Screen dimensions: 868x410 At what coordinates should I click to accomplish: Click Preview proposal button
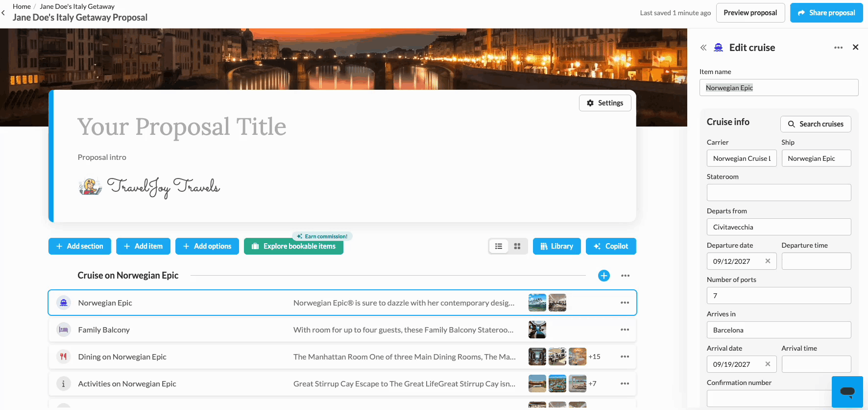coord(750,13)
